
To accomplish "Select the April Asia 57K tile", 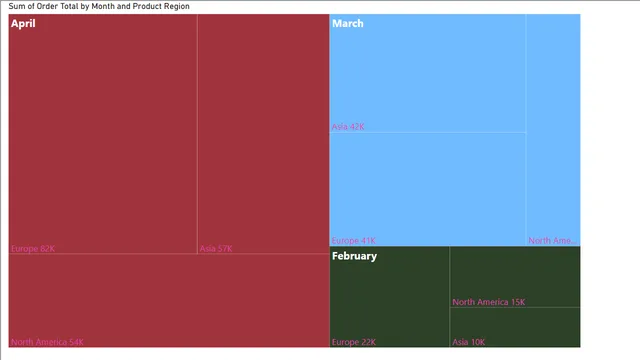I will (x=263, y=134).
